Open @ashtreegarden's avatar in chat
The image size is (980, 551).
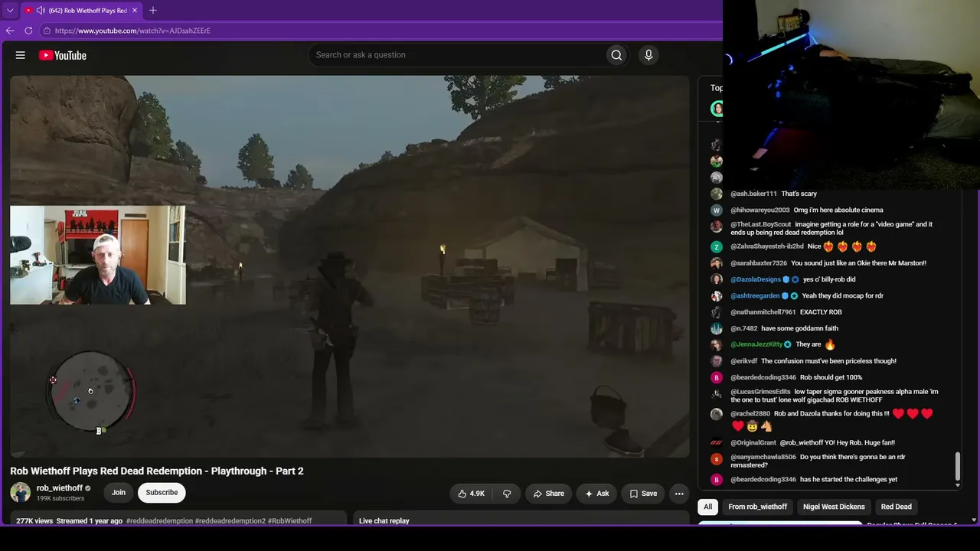[717, 296]
